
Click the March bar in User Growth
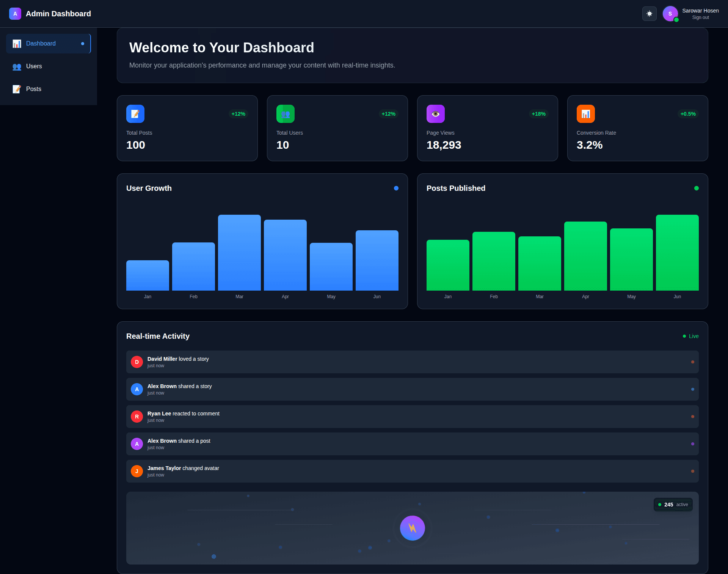(x=239, y=253)
